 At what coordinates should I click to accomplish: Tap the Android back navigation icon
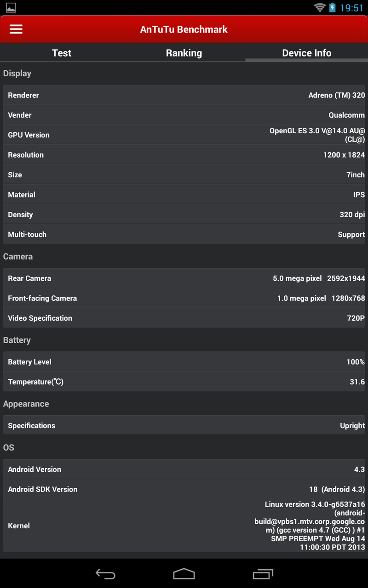pyautogui.click(x=105, y=574)
